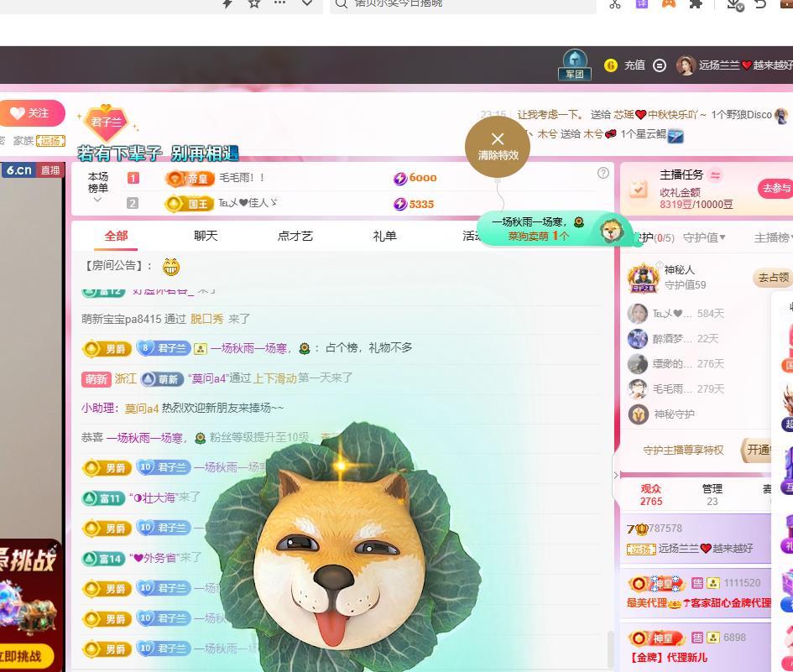Click the help question mark icon on ranking panel
Image resolution: width=793 pixels, height=672 pixels.
603,173
